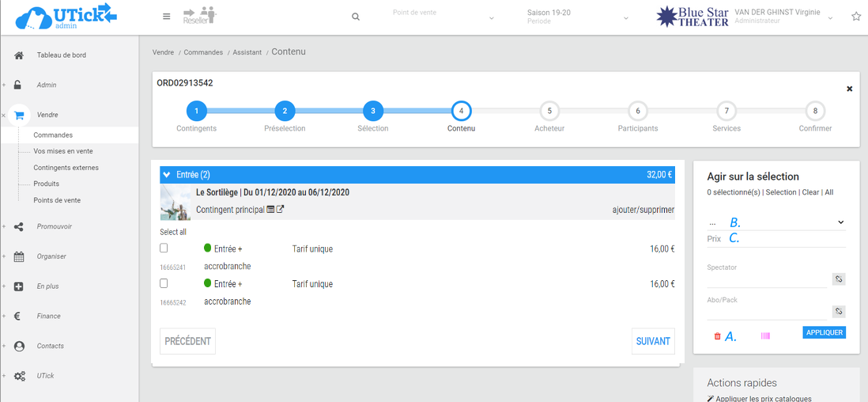Screen dimensions: 868x402
Task: Click Select all above the tickets
Action: point(173,232)
